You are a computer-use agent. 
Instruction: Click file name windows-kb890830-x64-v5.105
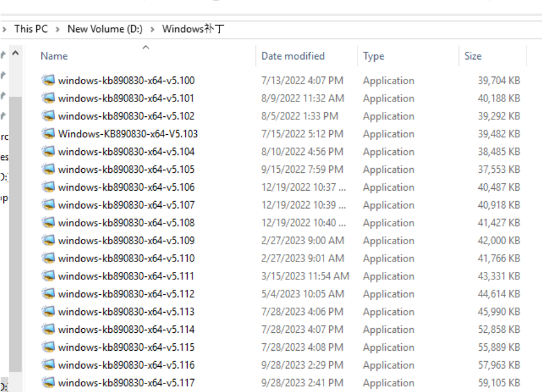pyautogui.click(x=127, y=170)
